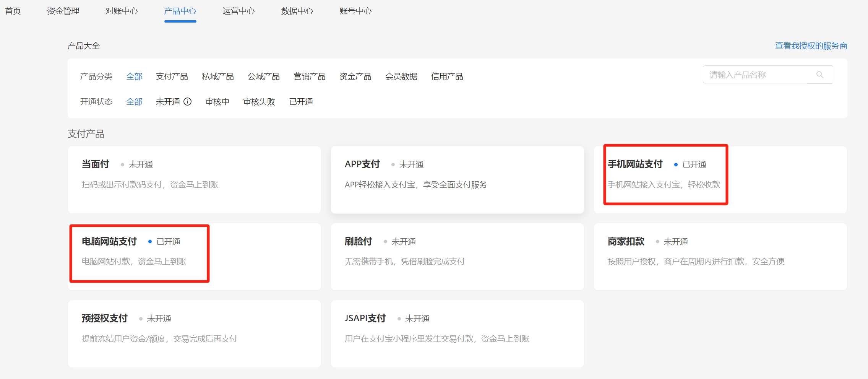Open the JSAPI支付 product card
The height and width of the screenshot is (379, 868).
[x=457, y=333]
